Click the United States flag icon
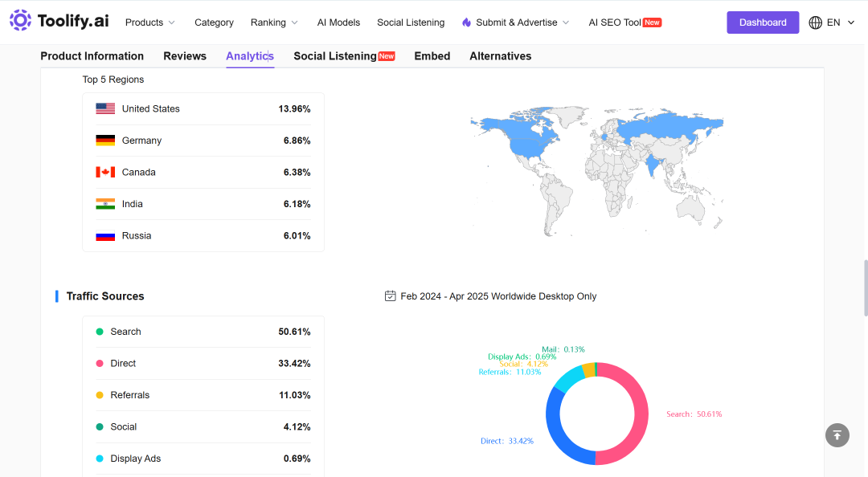This screenshot has height=477, width=868. pyautogui.click(x=105, y=109)
